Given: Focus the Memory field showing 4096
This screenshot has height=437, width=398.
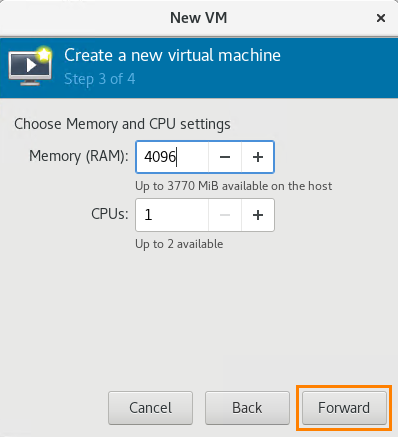Looking at the screenshot, I should [x=172, y=157].
